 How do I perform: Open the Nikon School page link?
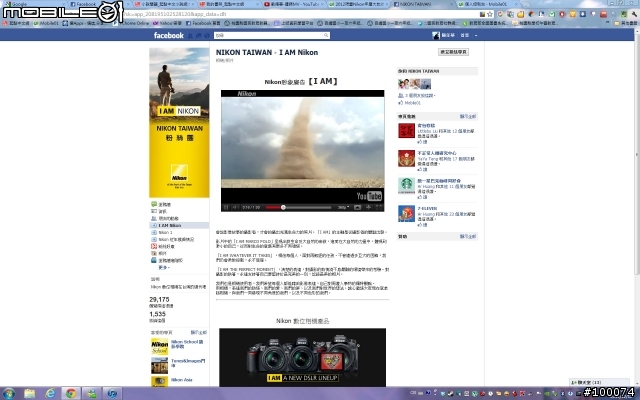coord(187,344)
